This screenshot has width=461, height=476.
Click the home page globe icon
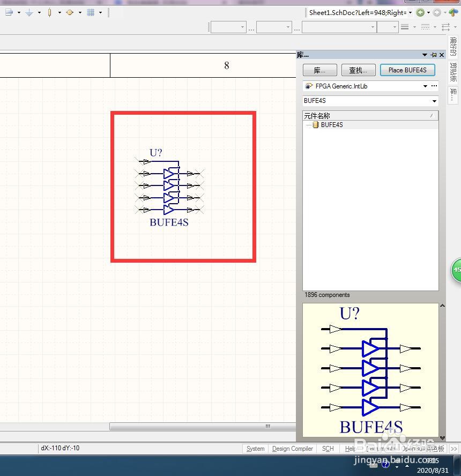[x=453, y=12]
